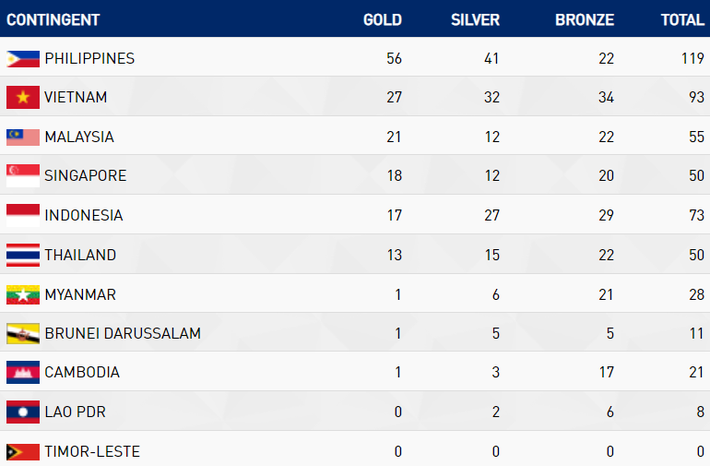The width and height of the screenshot is (710, 466).
Task: Click the Brunei Darussalam flag icon
Action: tap(22, 333)
